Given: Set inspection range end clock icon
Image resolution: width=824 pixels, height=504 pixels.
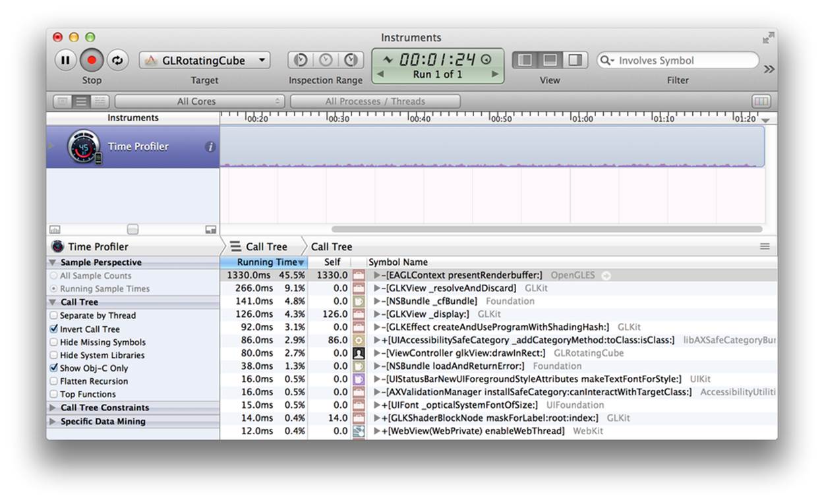Looking at the screenshot, I should pos(351,60).
